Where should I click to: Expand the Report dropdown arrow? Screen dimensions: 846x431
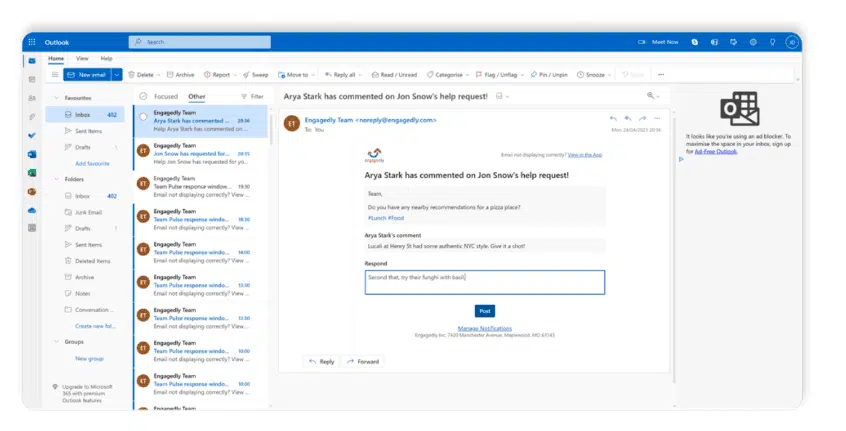pyautogui.click(x=235, y=75)
